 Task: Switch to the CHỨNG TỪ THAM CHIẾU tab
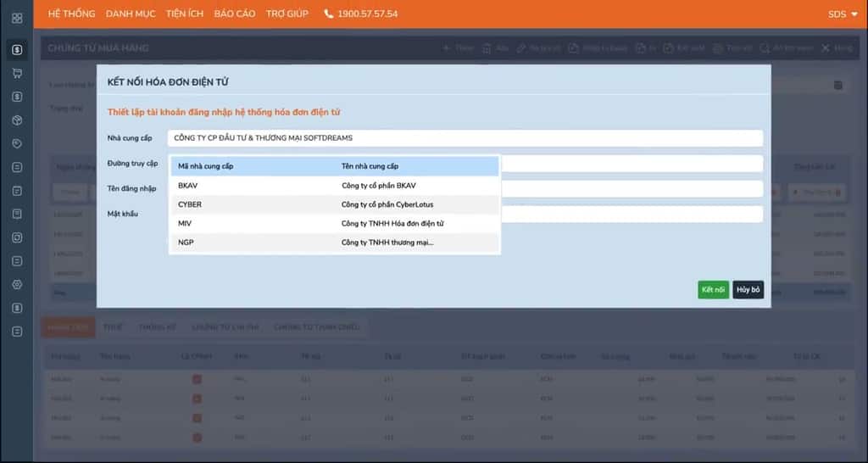click(317, 327)
